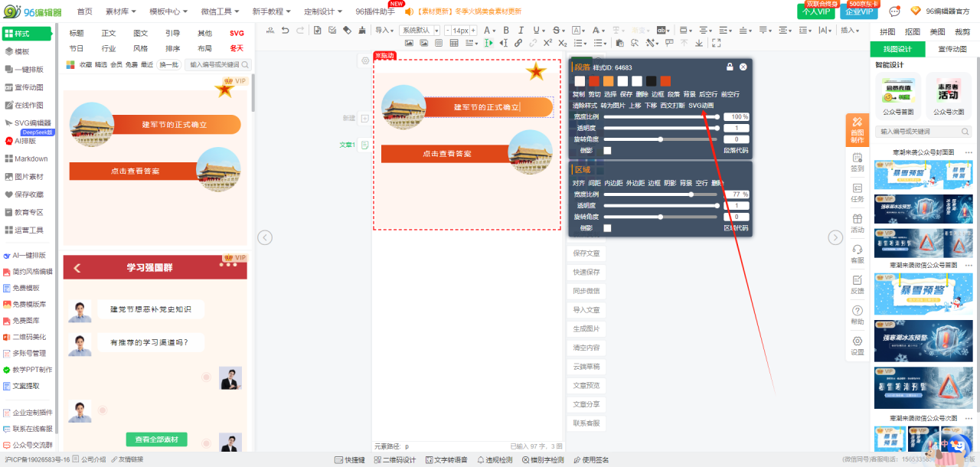980x467 pixels.
Task: Close the 段落 style panel
Action: [743, 67]
